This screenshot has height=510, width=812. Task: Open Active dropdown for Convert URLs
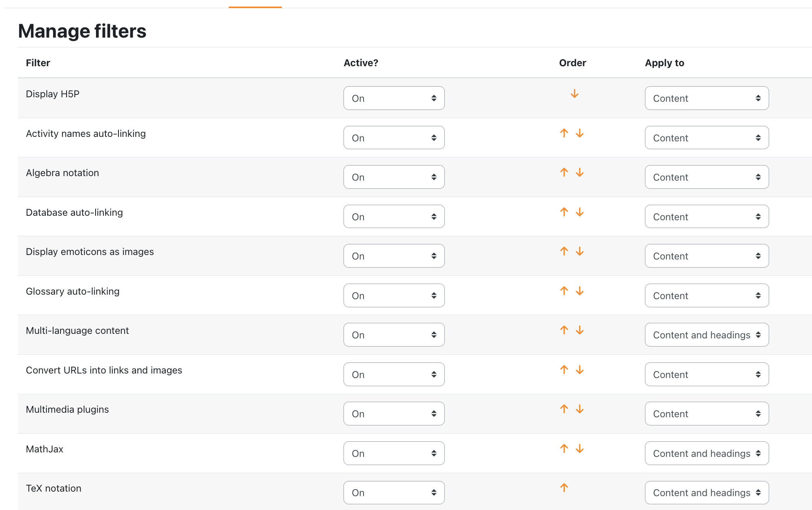394,374
